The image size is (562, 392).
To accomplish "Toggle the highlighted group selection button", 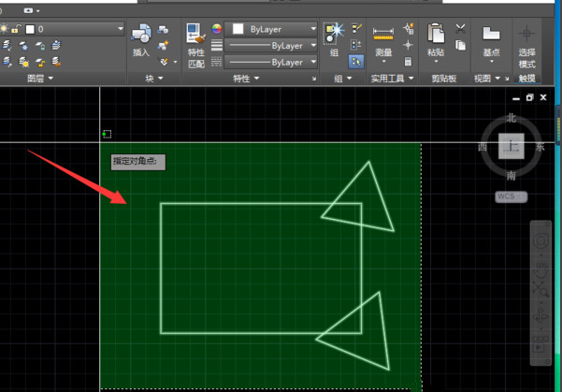I will 356,61.
